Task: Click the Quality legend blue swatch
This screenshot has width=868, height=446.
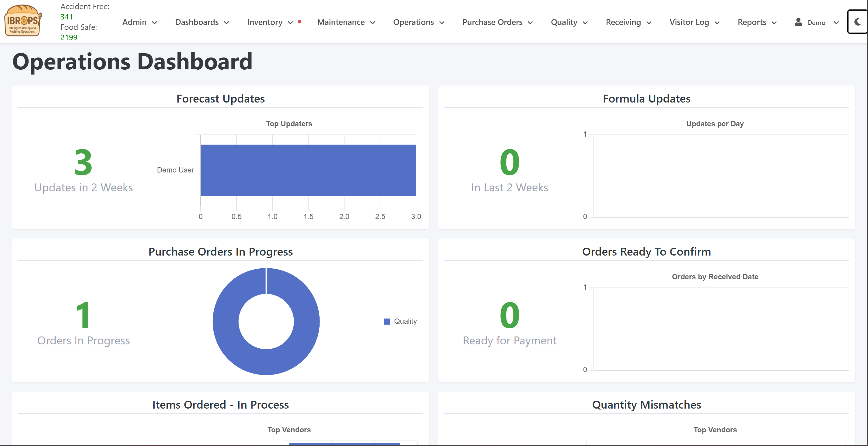Action: [x=387, y=321]
